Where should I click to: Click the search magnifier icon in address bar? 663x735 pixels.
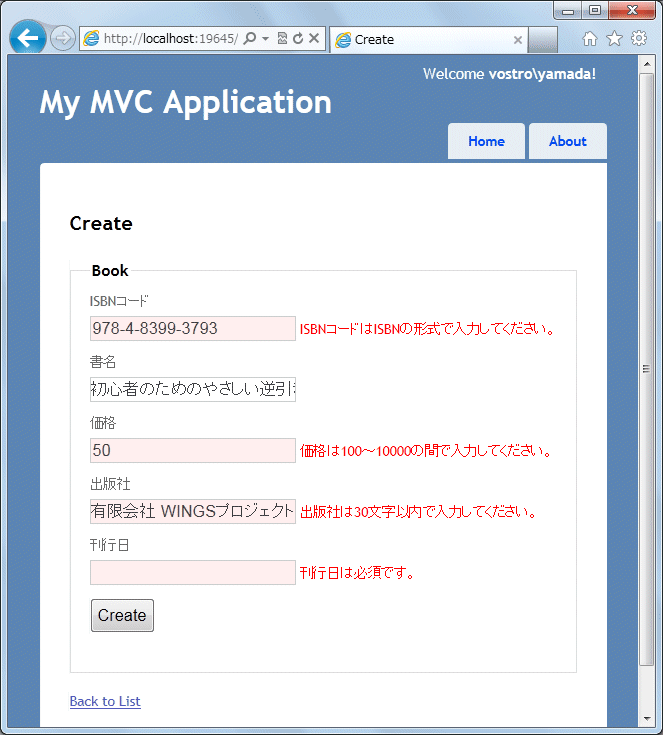250,39
